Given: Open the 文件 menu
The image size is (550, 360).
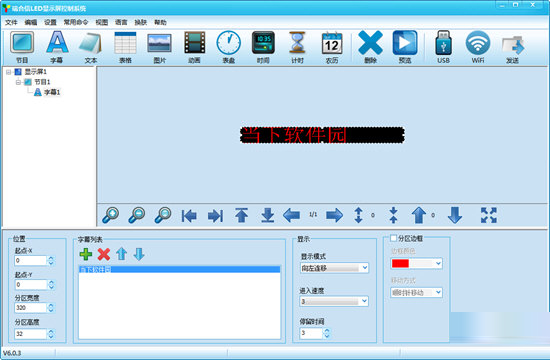Looking at the screenshot, I should pyautogui.click(x=11, y=22).
